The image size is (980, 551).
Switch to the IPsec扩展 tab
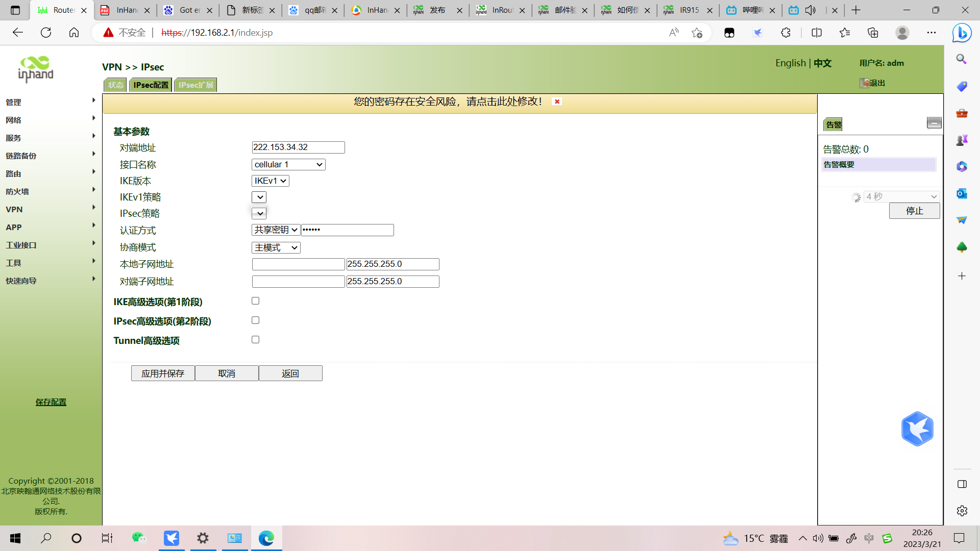195,85
